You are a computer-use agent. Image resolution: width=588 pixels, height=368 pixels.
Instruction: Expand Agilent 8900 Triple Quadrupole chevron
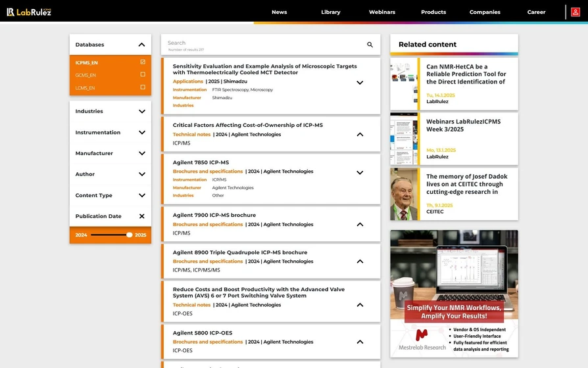(x=360, y=261)
